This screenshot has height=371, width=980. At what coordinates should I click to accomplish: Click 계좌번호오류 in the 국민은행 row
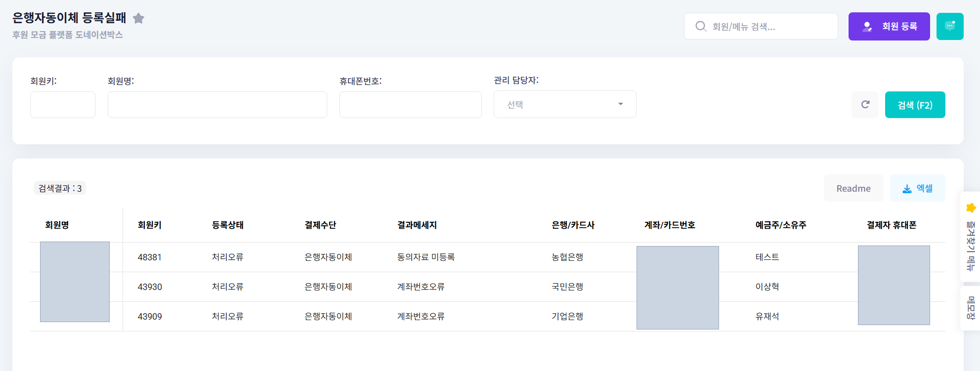click(421, 287)
